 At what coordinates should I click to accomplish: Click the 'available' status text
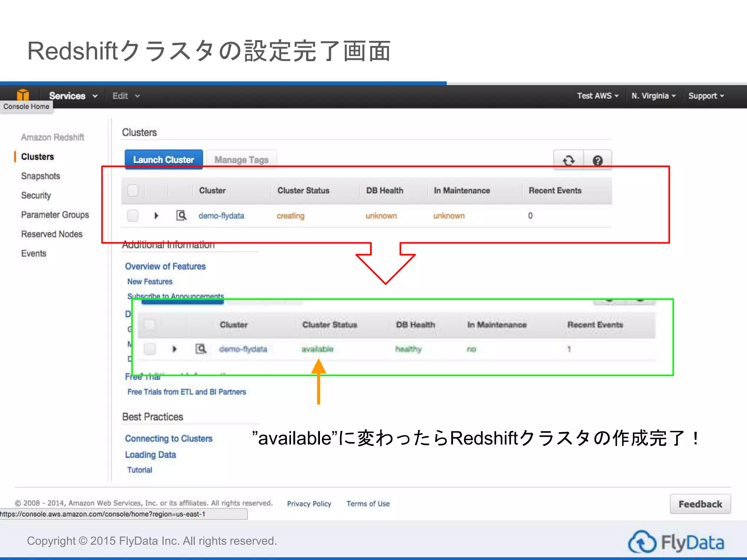click(317, 349)
